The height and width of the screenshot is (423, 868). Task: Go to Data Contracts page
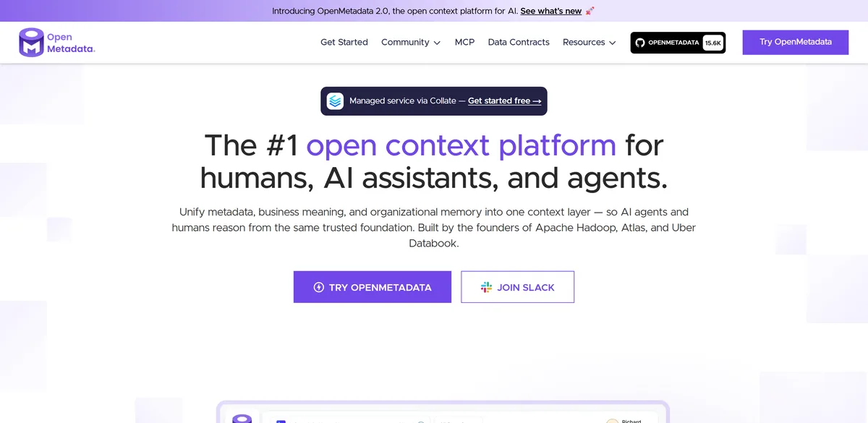(519, 42)
